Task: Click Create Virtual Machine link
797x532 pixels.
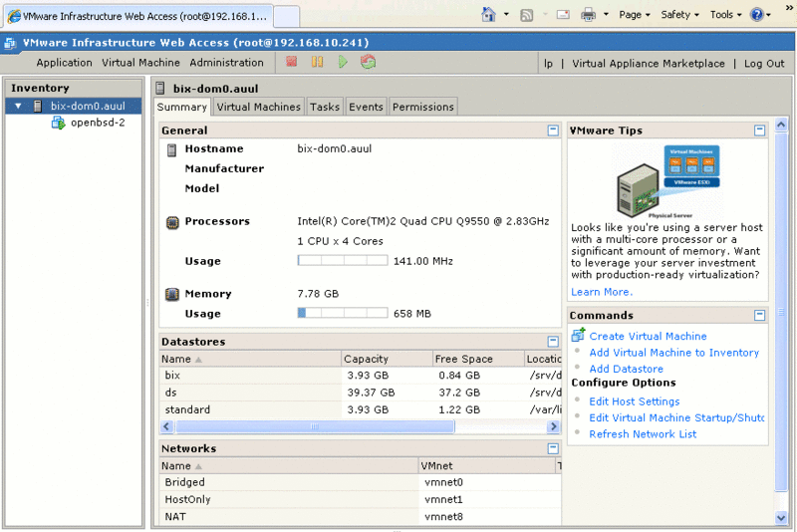Action: [x=649, y=336]
